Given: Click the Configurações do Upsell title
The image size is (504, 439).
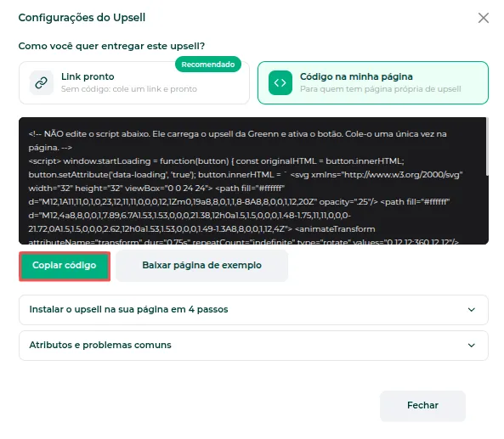Looking at the screenshot, I should click(82, 17).
